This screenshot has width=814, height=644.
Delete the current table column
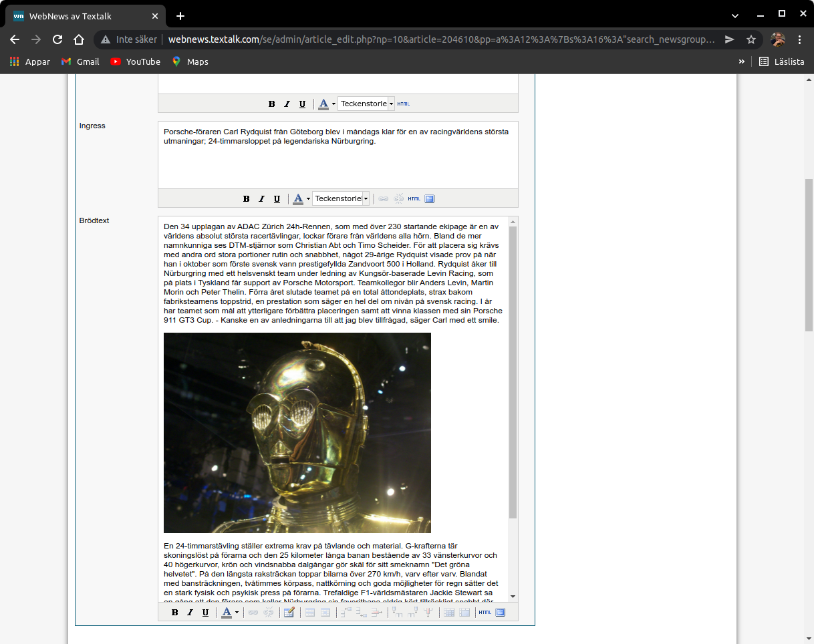428,612
